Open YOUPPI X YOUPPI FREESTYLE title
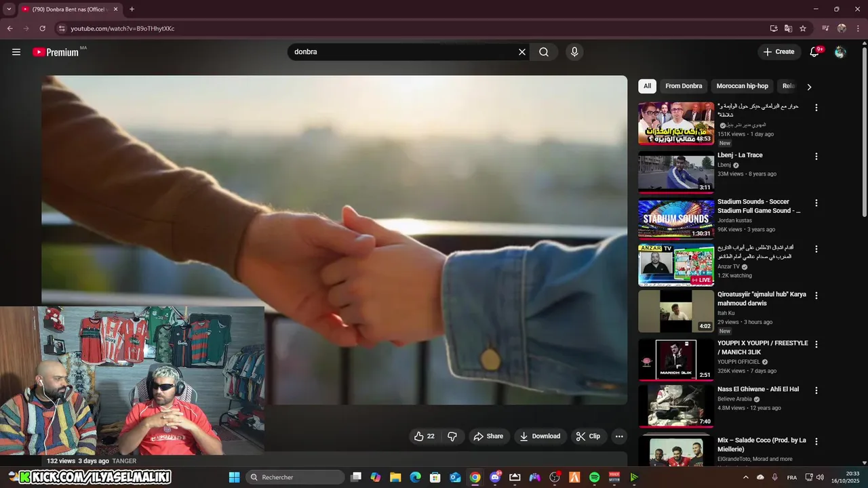The width and height of the screenshot is (868, 488). tap(763, 348)
